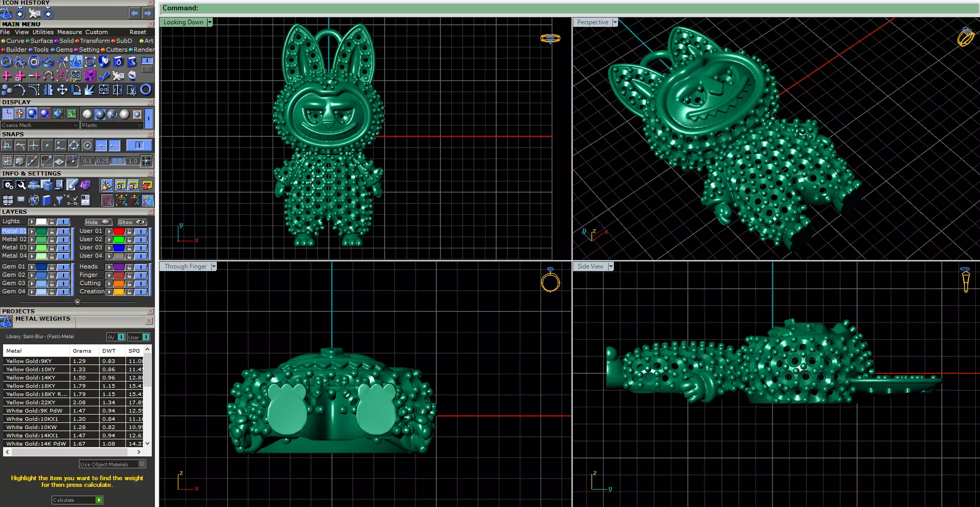Click the funnel filter icon

pyautogui.click(x=59, y=200)
